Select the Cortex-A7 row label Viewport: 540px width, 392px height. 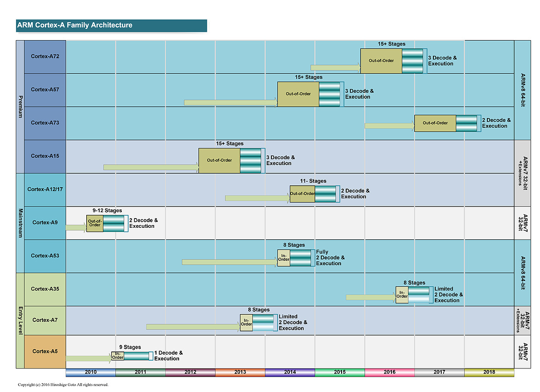(45, 320)
